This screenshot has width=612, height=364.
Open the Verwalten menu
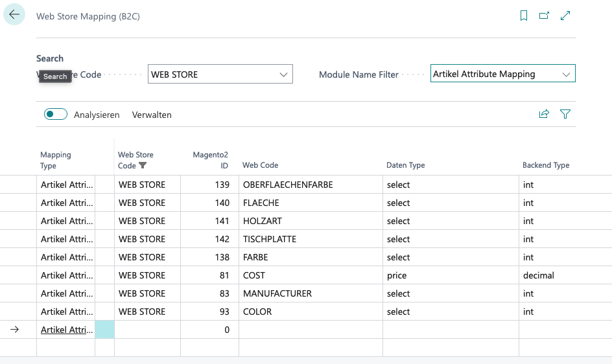point(152,115)
